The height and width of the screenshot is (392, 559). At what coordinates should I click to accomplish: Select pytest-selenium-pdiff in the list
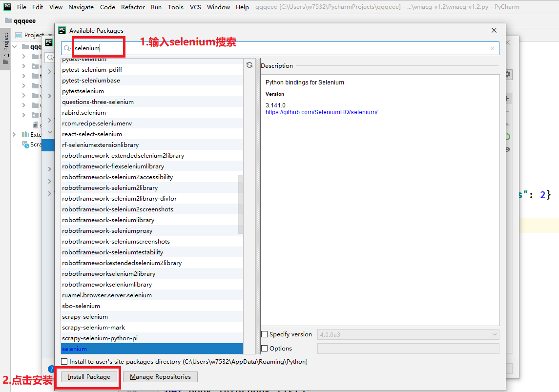click(x=152, y=69)
